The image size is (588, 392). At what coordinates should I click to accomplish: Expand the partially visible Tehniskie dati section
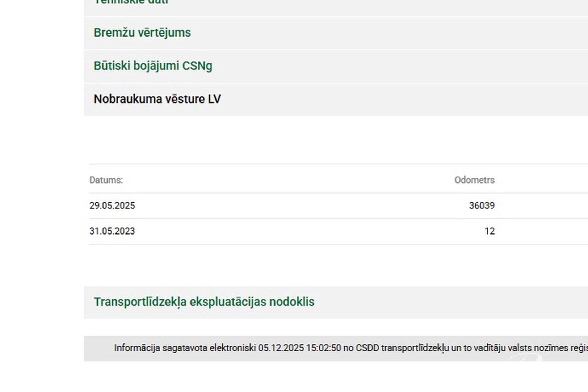pos(131,2)
